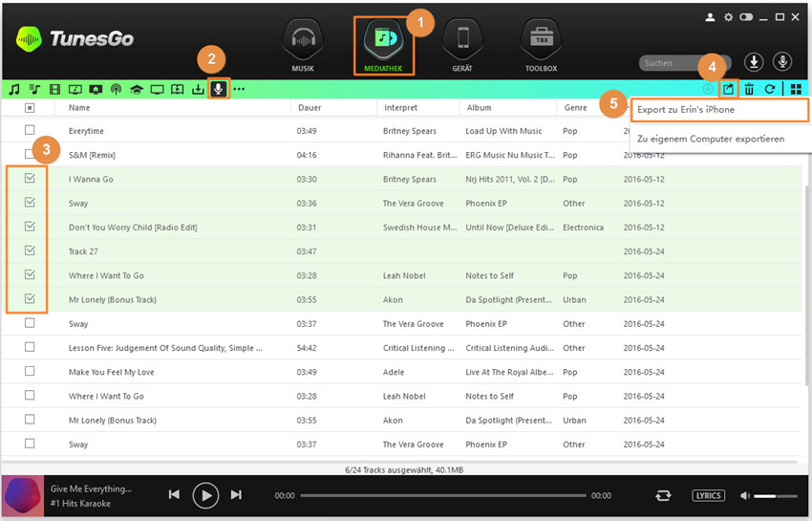
Task: Click the Electronica genre cell
Action: click(x=583, y=228)
